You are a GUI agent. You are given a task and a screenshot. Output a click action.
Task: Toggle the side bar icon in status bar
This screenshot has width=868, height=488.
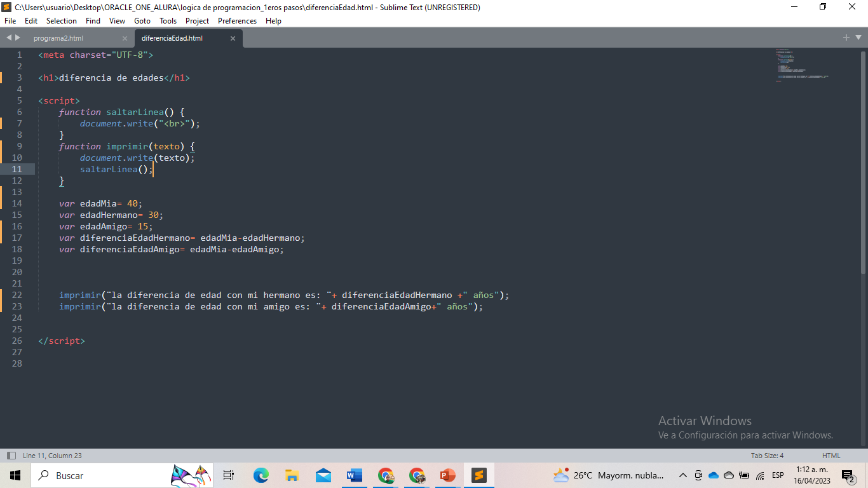[x=11, y=456]
